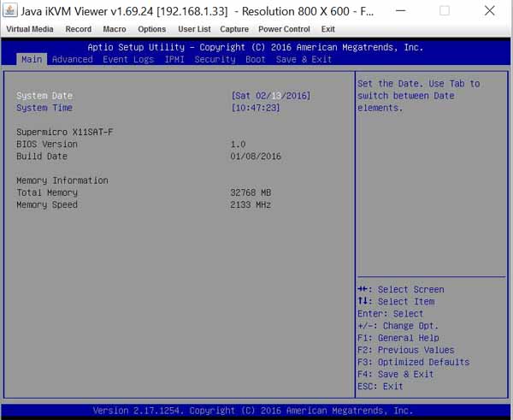This screenshot has height=420, width=513.
Task: Click the 2133 MHz speed value
Action: click(x=251, y=204)
